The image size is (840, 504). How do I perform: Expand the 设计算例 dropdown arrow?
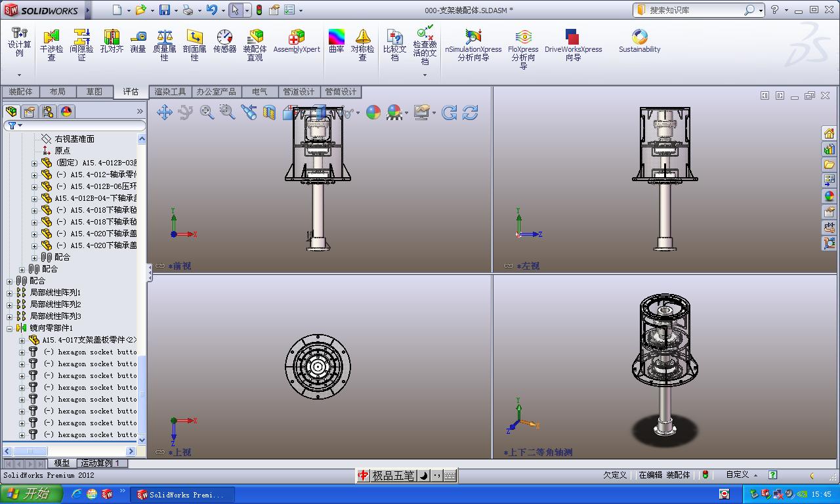[19, 75]
